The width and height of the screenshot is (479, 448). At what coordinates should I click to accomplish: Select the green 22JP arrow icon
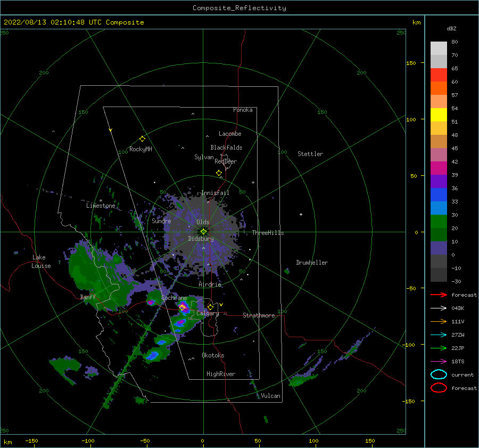coord(439,348)
